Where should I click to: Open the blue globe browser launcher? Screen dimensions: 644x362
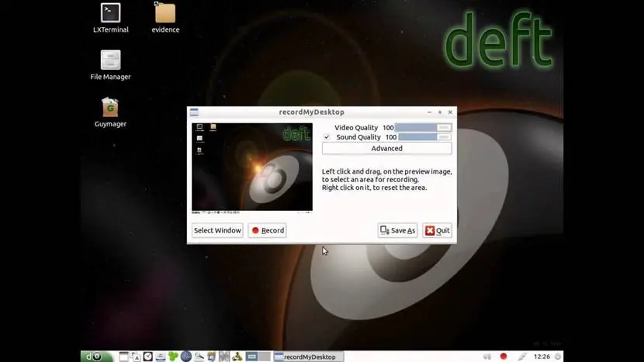[x=186, y=357]
